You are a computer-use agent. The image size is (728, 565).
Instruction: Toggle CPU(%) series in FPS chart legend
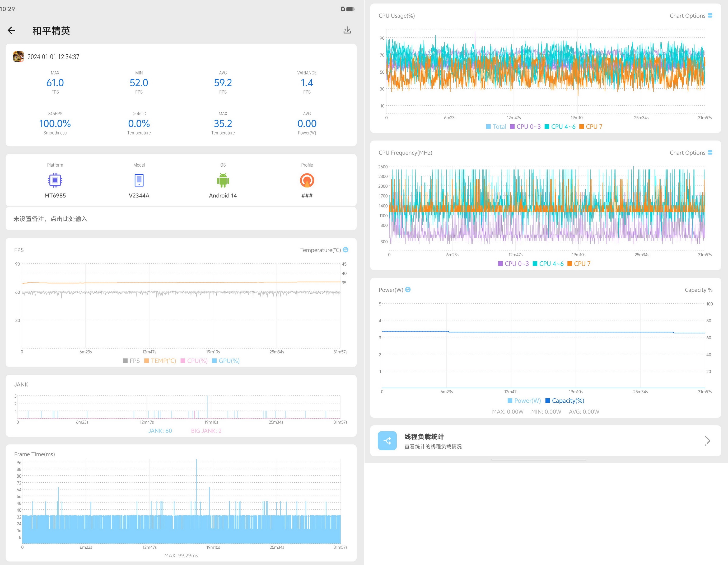194,361
